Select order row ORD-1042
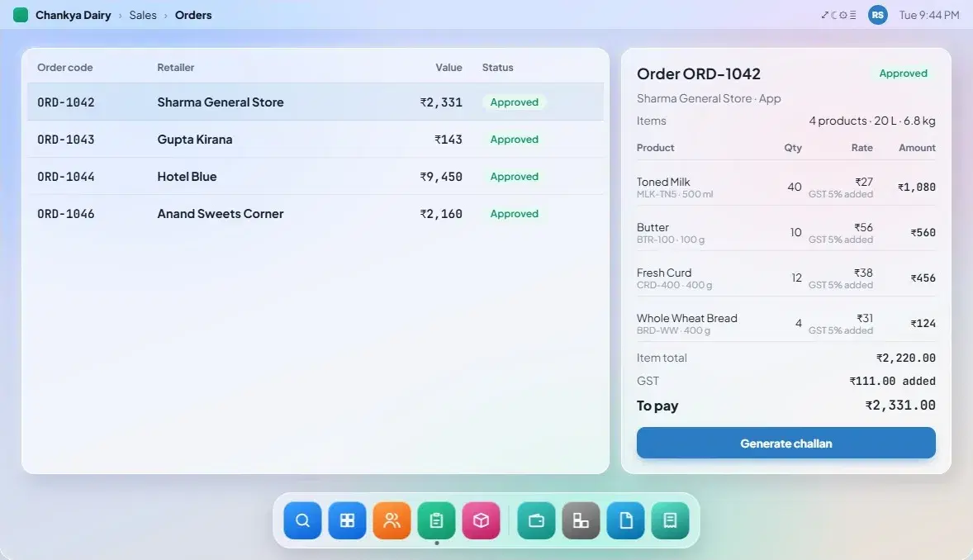973x560 pixels. 316,102
